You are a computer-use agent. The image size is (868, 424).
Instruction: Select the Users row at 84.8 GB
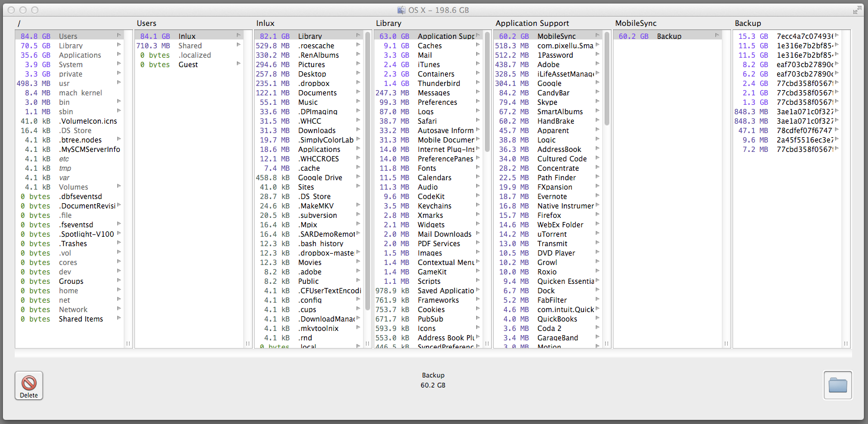[x=70, y=36]
